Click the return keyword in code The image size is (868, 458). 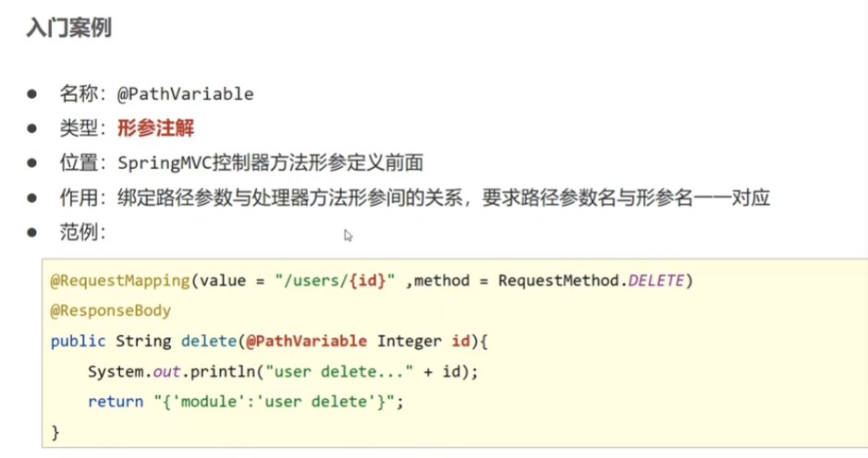click(114, 403)
